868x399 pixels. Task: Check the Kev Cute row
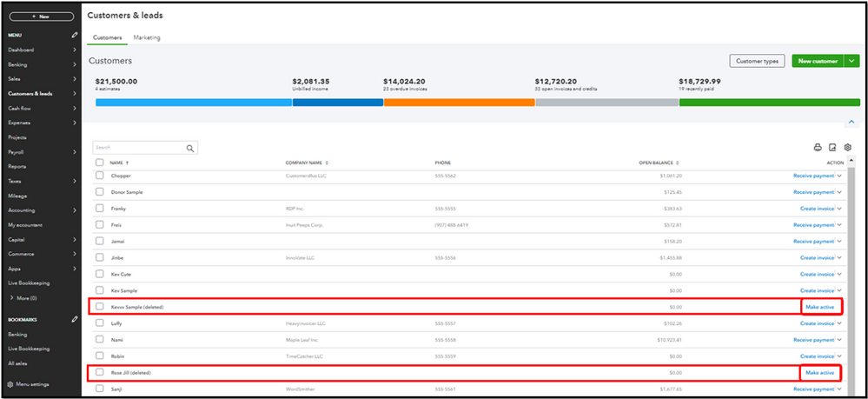(x=100, y=274)
